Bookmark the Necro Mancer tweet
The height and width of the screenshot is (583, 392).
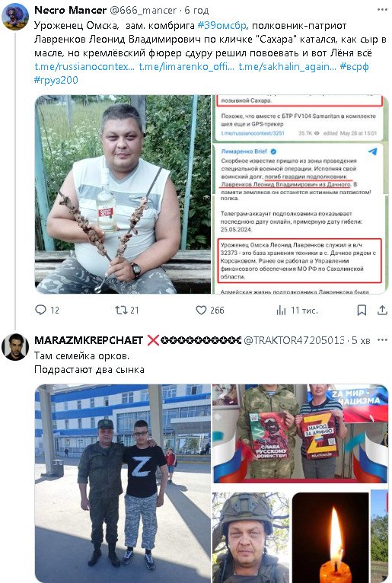pyautogui.click(x=362, y=310)
